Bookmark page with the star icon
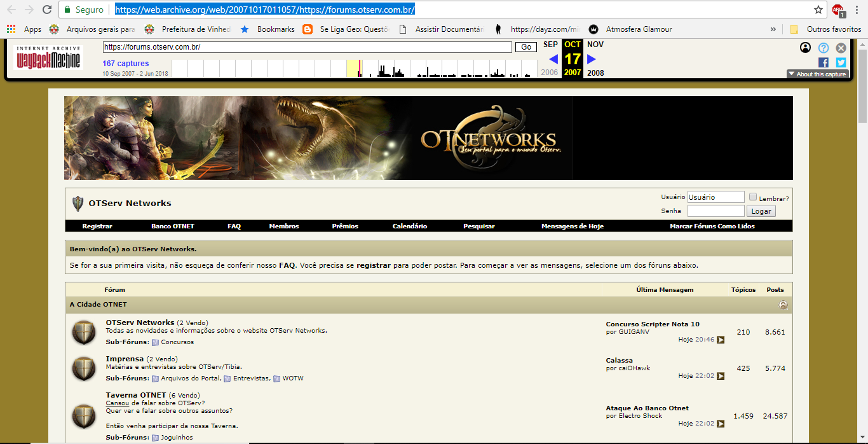The image size is (868, 444). (818, 10)
